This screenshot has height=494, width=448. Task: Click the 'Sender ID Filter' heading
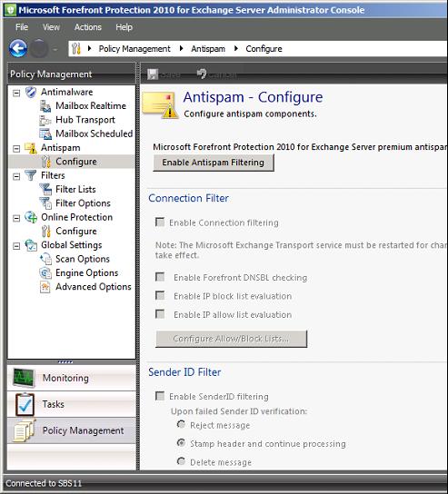pos(184,372)
